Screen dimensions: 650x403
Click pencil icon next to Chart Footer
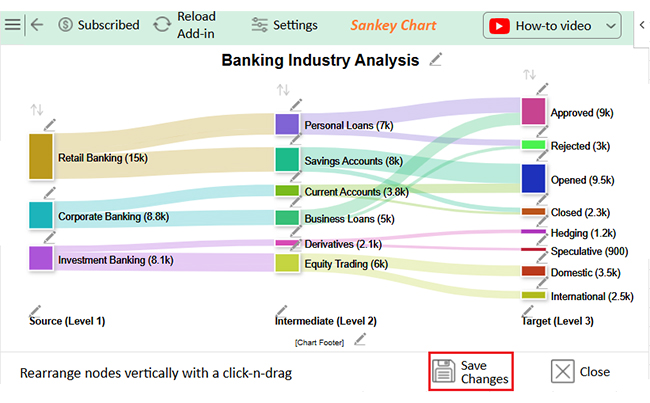360,338
